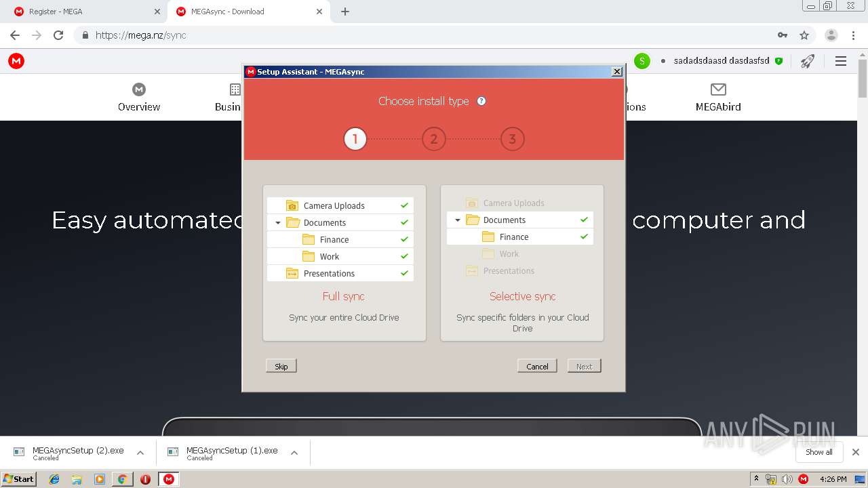This screenshot has height=488, width=868.
Task: Toggle checkmark for Documents in Full sync
Action: pos(404,222)
